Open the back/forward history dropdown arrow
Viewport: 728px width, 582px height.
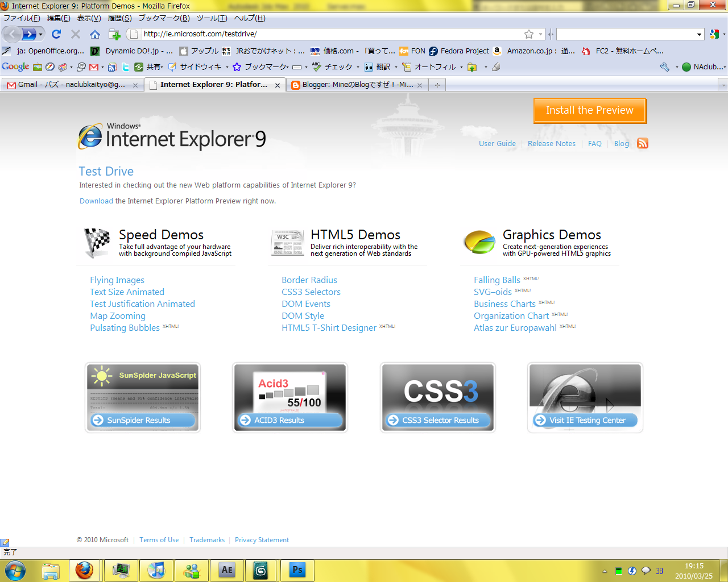pos(40,35)
